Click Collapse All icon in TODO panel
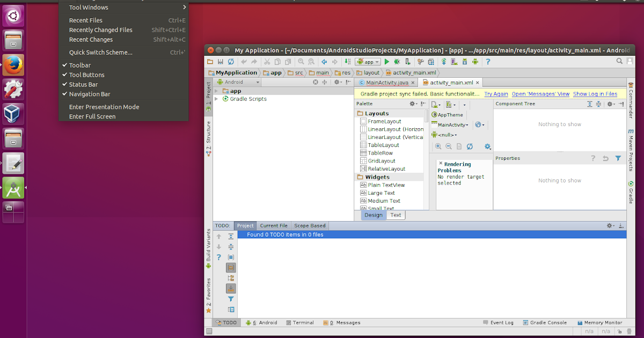 (x=231, y=247)
